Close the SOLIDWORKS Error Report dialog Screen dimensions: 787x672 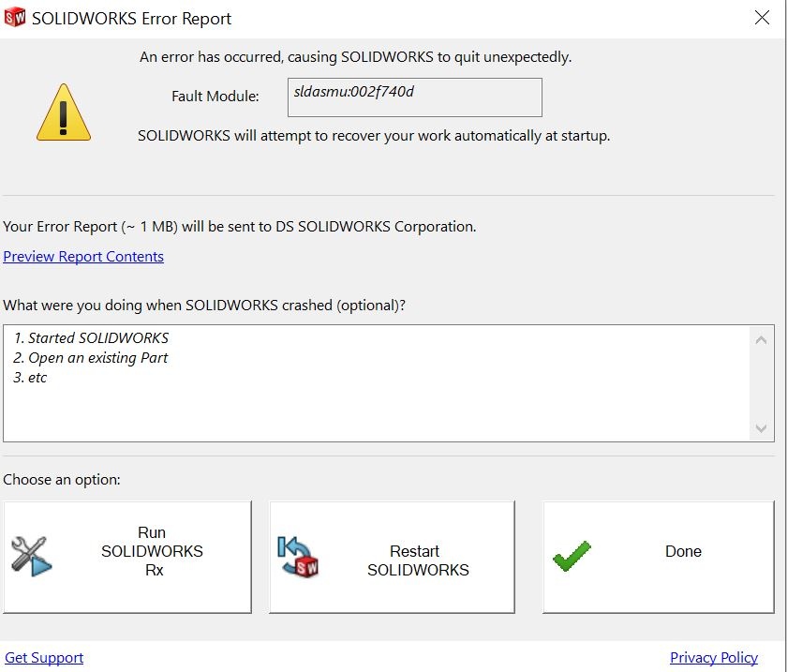(764, 18)
